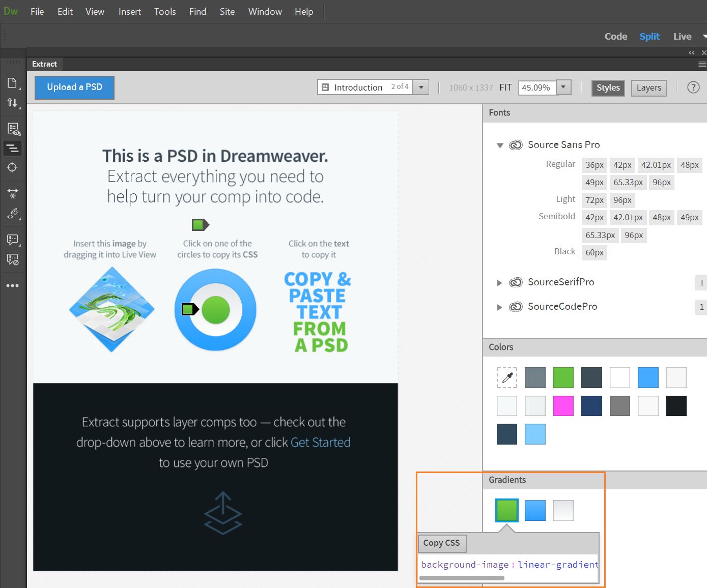Pick the black swatch in Colors
Viewport: 707px width, 588px height.
coord(676,406)
